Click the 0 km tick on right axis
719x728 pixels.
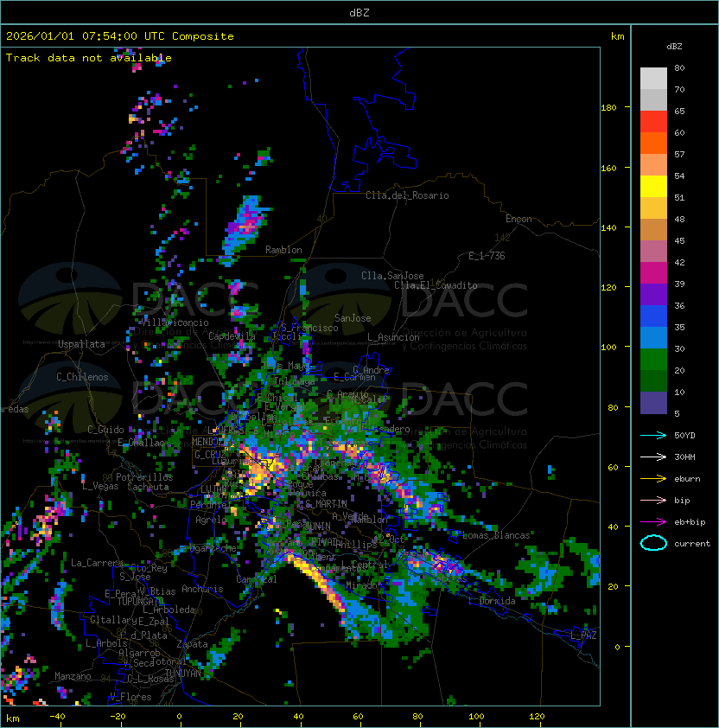pyautogui.click(x=617, y=647)
